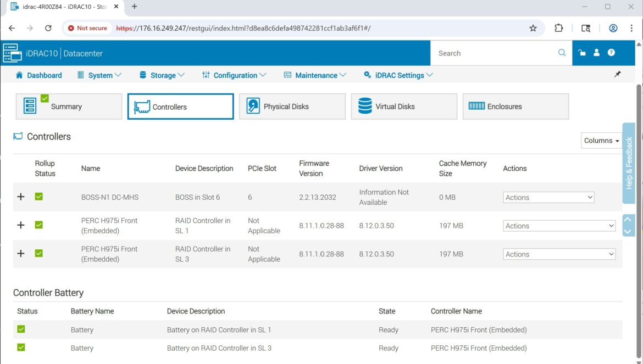Open Actions dropdown for RAID Controller SL 3
Image resolution: width=643 pixels, height=364 pixels.
(559, 254)
